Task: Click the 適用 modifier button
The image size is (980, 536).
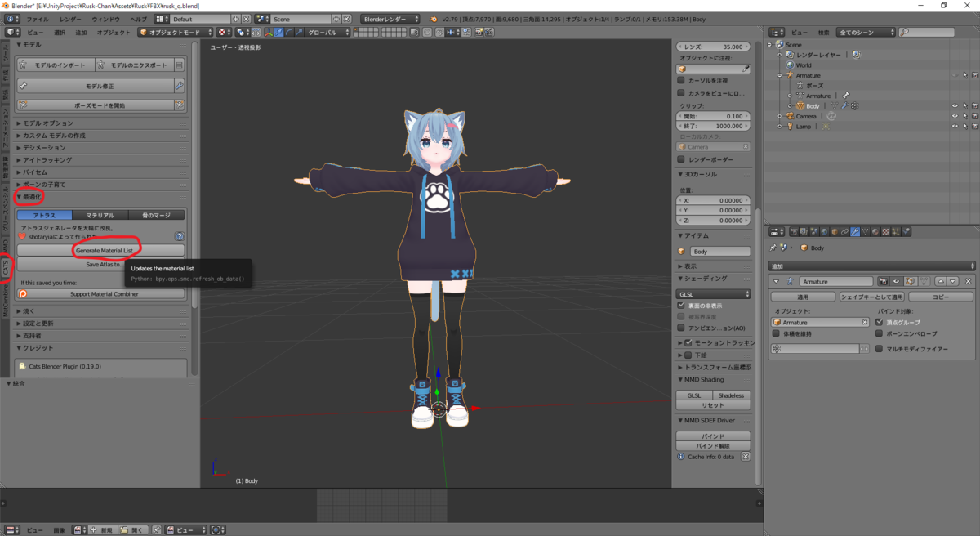Action: [x=803, y=297]
